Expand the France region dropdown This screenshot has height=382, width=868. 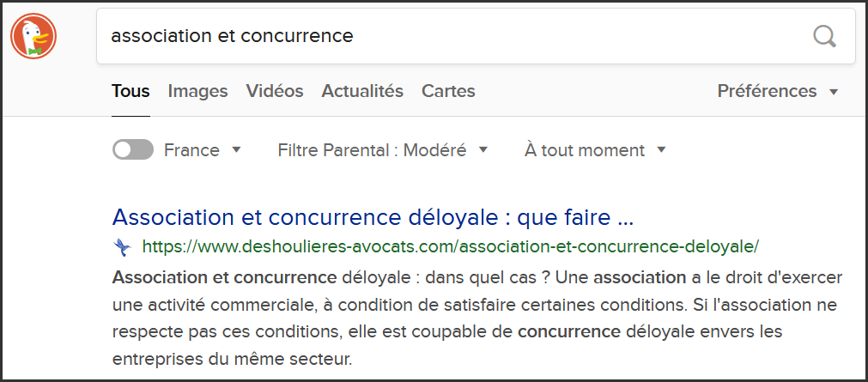point(202,150)
